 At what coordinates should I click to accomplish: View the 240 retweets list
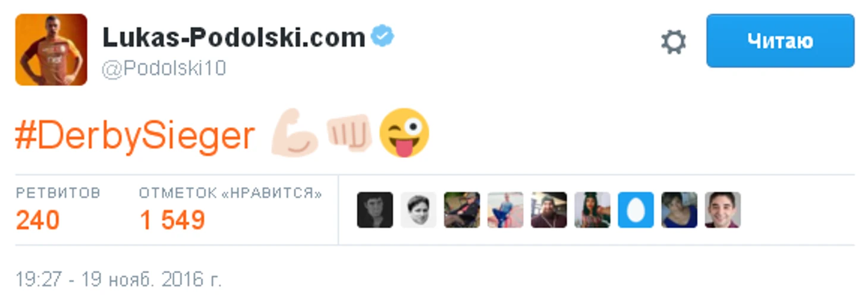tap(58, 210)
